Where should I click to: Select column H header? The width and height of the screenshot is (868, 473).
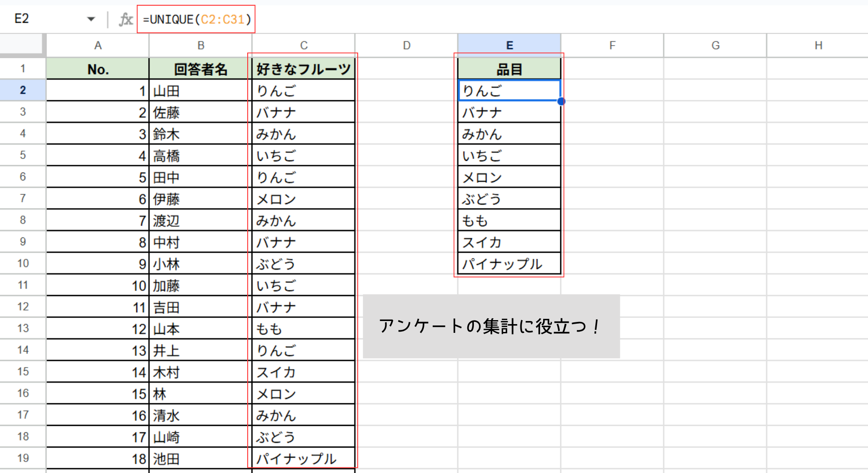[x=818, y=46]
